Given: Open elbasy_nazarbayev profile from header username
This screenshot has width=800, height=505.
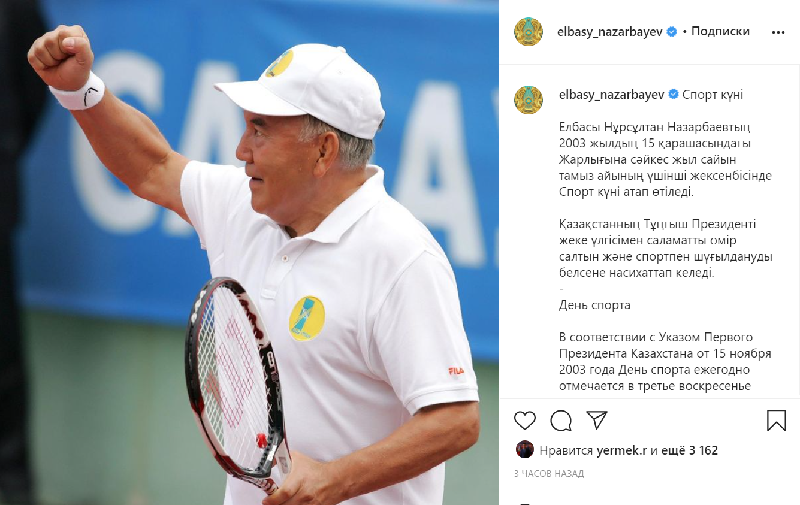Looking at the screenshot, I should pos(610,32).
